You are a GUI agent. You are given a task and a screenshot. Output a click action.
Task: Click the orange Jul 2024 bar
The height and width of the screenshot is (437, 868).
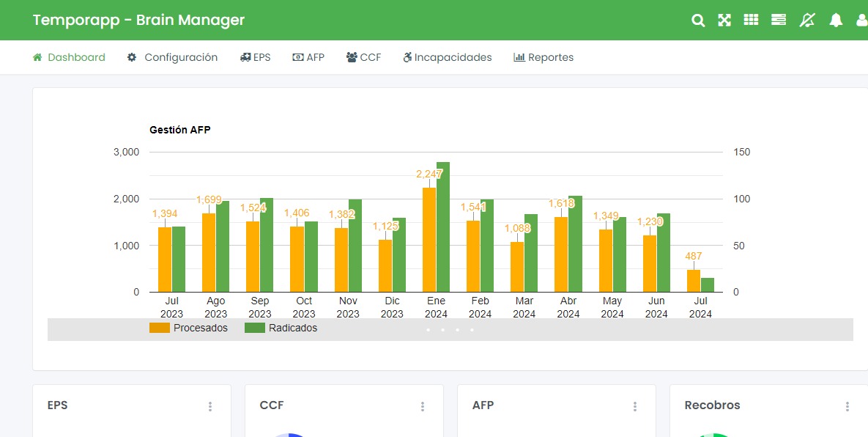[694, 281]
